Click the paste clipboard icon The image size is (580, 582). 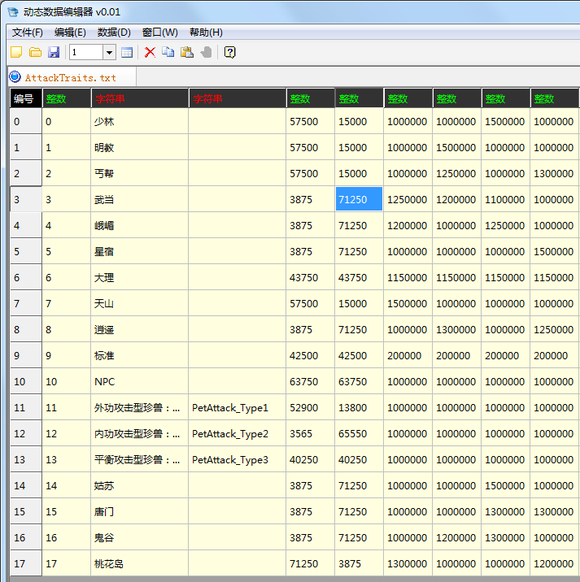click(187, 52)
